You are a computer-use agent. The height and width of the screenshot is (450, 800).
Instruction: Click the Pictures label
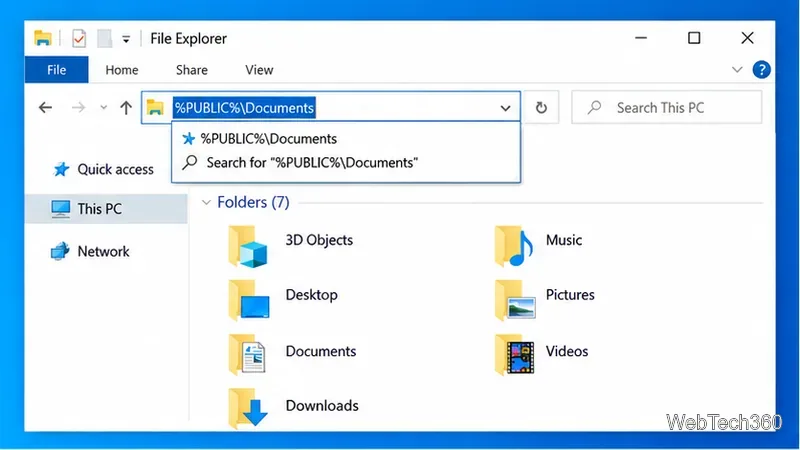pos(570,295)
